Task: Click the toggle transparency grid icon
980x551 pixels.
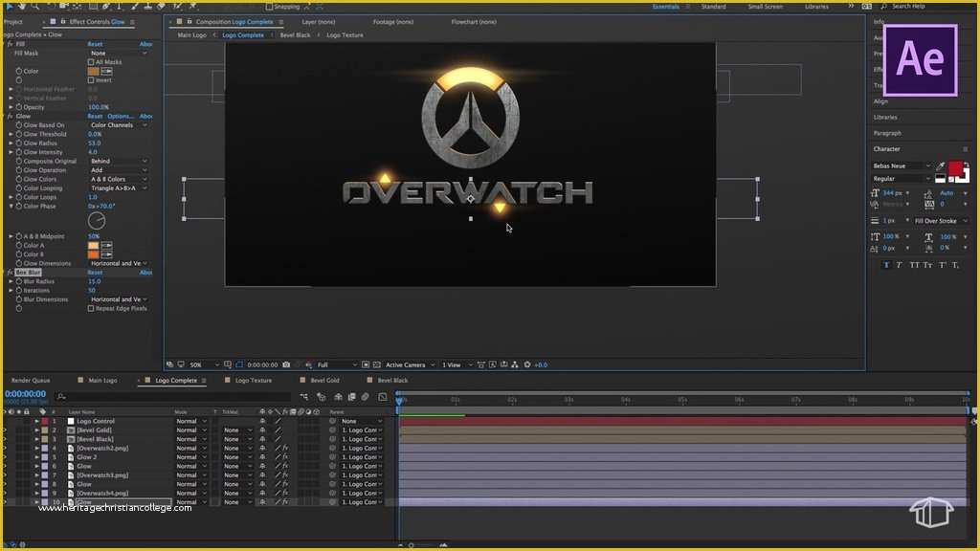Action: tap(377, 364)
